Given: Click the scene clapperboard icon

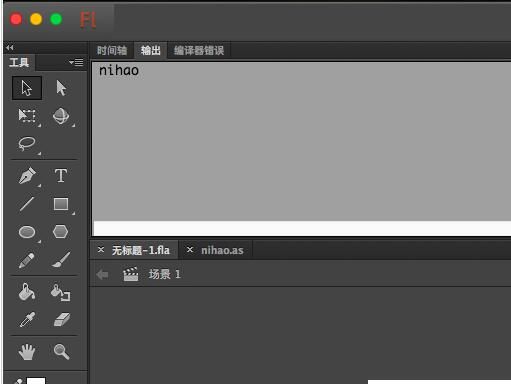Looking at the screenshot, I should click(131, 274).
